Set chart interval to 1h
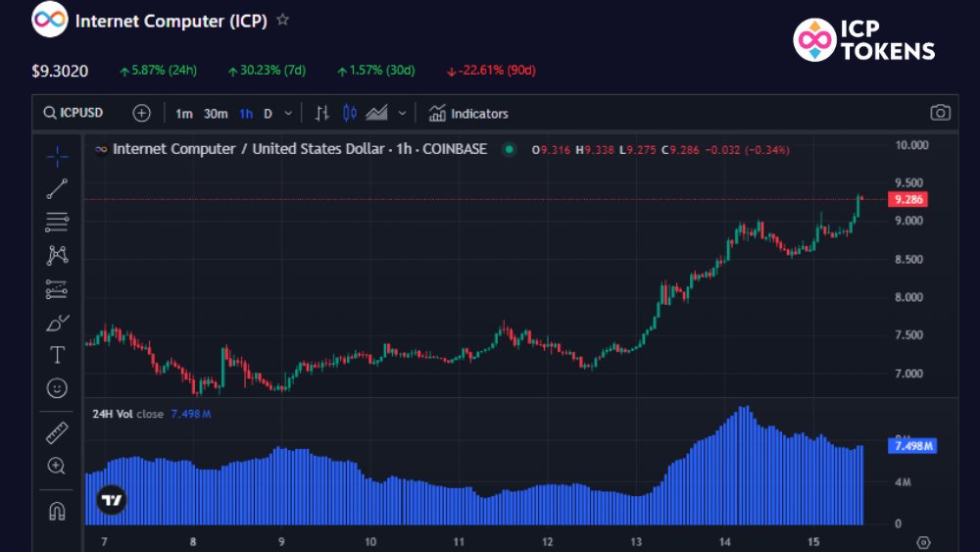The width and height of the screenshot is (980, 552). (x=246, y=114)
